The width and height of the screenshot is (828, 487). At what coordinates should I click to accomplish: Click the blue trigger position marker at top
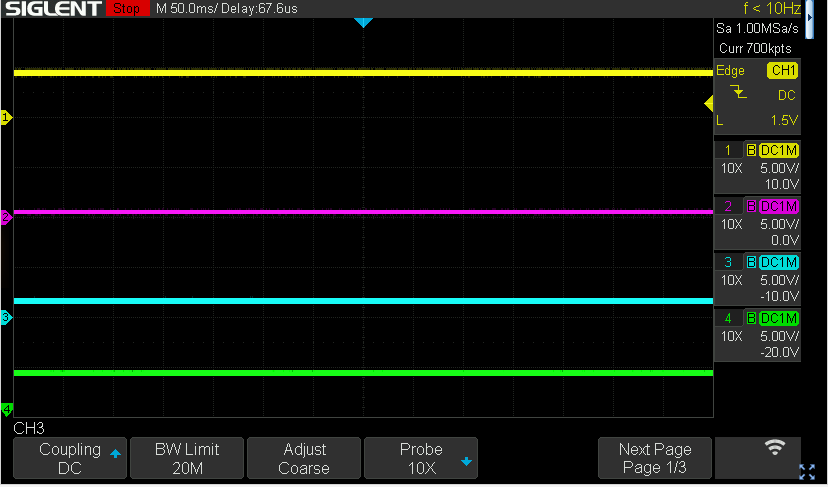tap(363, 23)
